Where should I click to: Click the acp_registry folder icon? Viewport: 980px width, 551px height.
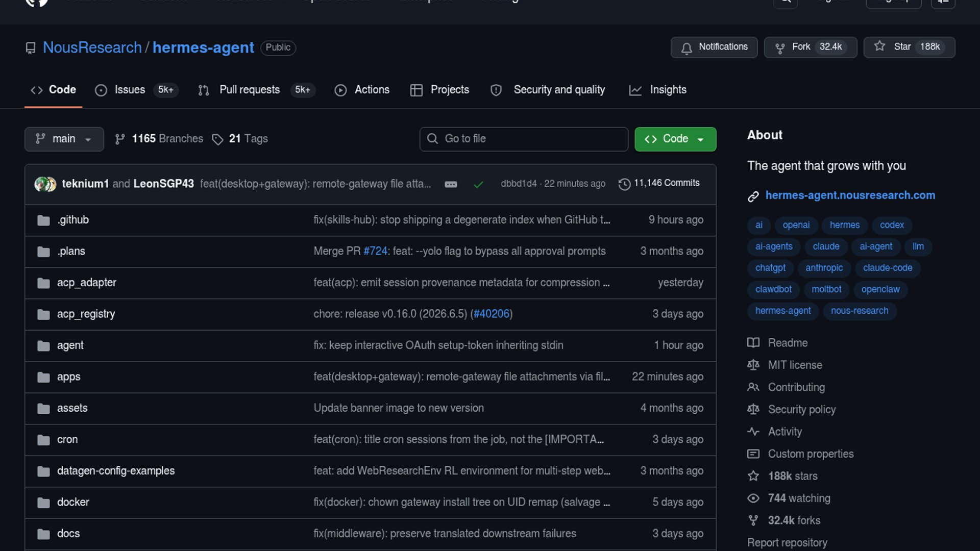pyautogui.click(x=43, y=315)
